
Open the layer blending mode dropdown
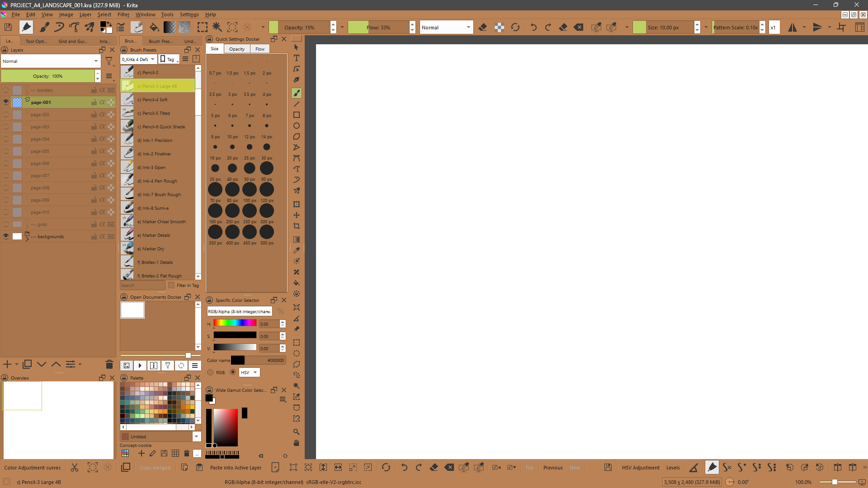pyautogui.click(x=51, y=61)
